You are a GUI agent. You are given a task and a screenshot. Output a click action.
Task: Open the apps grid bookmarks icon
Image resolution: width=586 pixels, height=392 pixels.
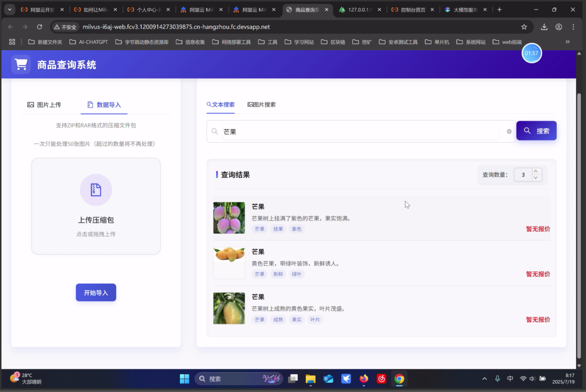(12, 42)
